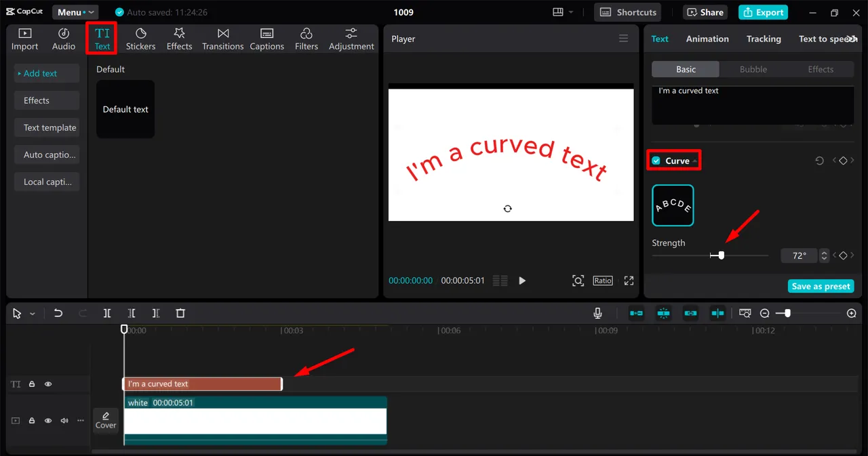Click Save as preset button
Viewport: 868px width, 456px height.
[821, 286]
